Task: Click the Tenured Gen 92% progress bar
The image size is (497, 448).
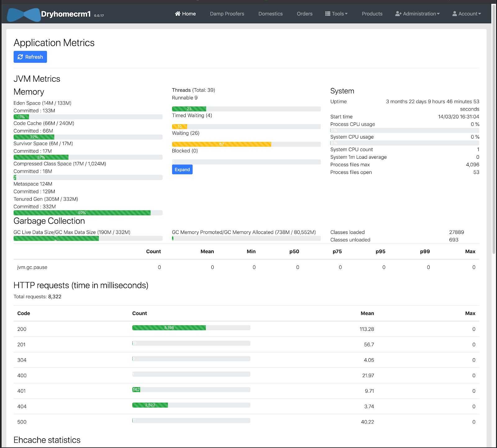Action: 82,213
